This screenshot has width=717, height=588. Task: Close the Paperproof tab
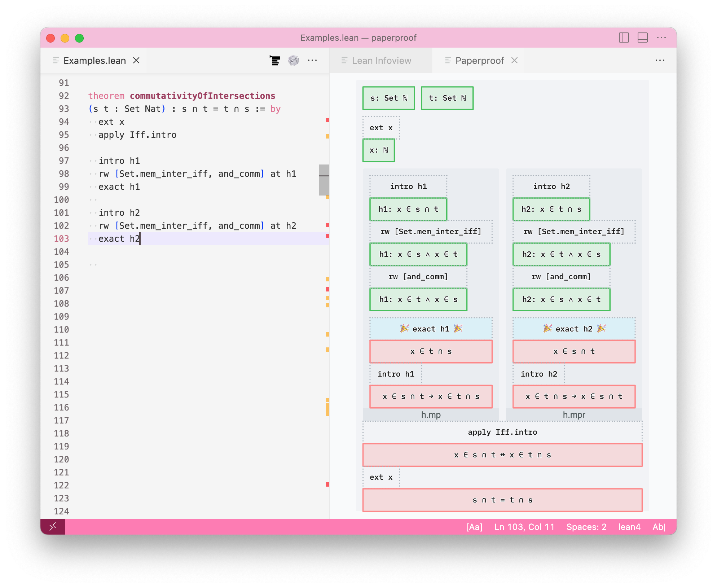point(515,61)
